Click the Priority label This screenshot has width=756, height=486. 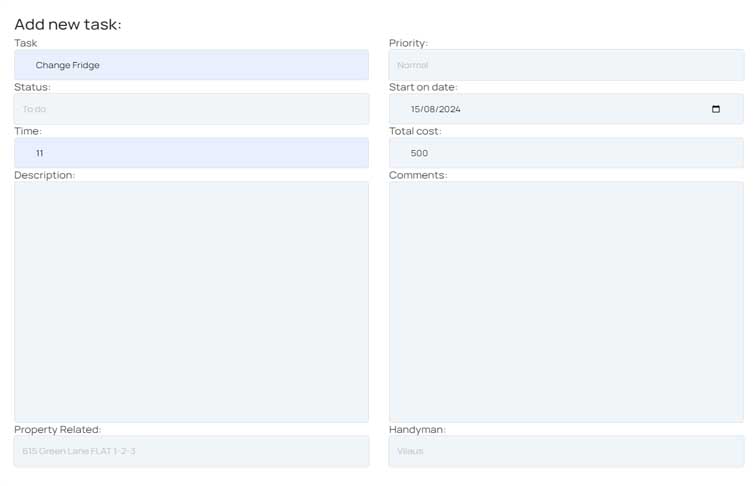coord(408,43)
